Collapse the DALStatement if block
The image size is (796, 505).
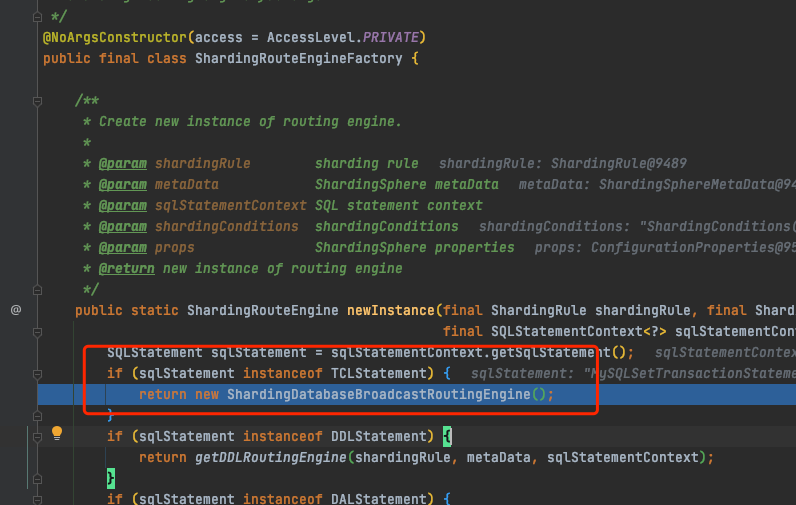[37, 499]
